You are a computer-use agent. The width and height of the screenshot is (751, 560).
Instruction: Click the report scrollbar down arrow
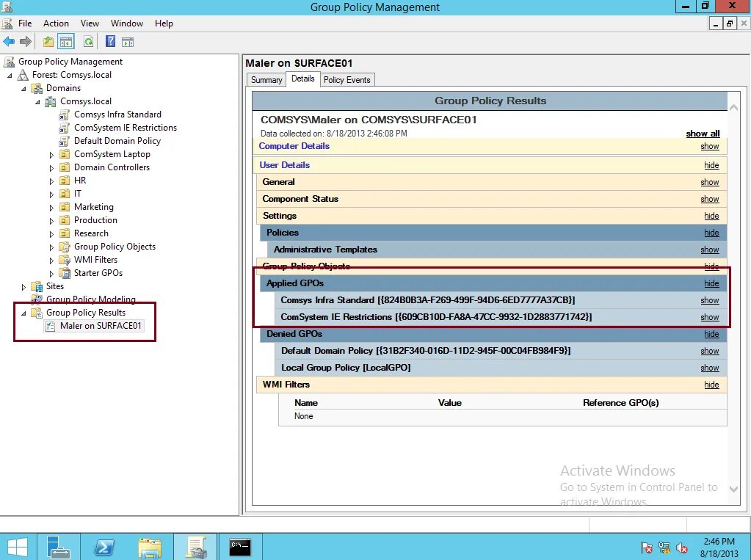click(x=734, y=489)
